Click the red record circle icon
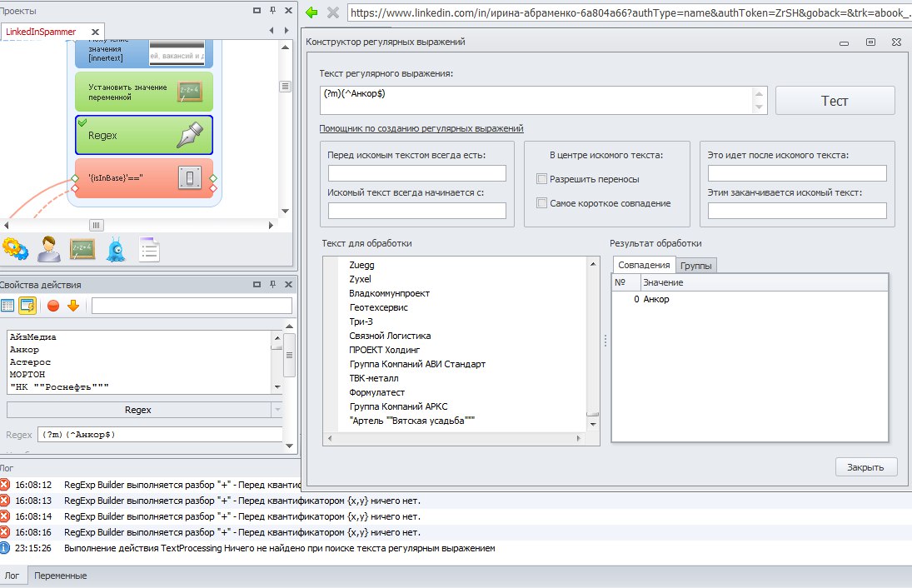 pyautogui.click(x=53, y=306)
